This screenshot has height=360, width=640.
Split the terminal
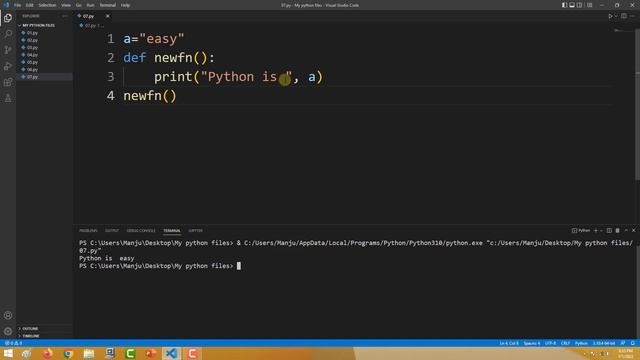click(x=609, y=231)
